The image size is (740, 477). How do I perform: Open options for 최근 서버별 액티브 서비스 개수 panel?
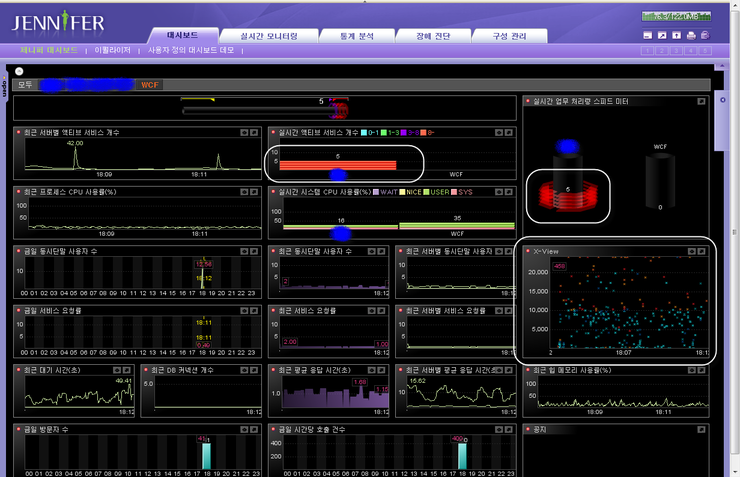coord(244,133)
